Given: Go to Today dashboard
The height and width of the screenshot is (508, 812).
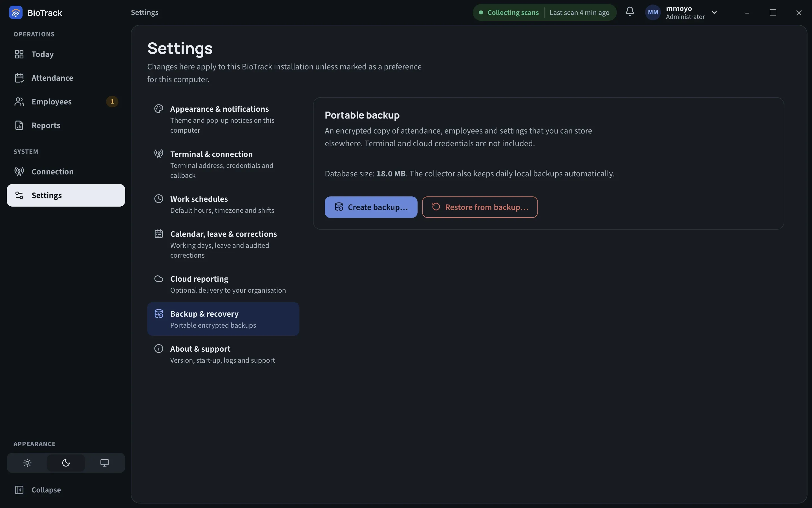Looking at the screenshot, I should (x=66, y=54).
